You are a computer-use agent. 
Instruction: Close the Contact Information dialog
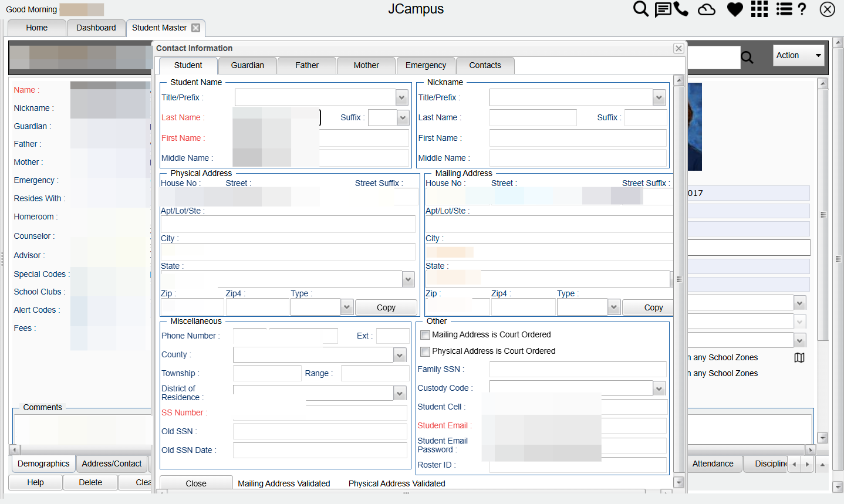tap(678, 49)
